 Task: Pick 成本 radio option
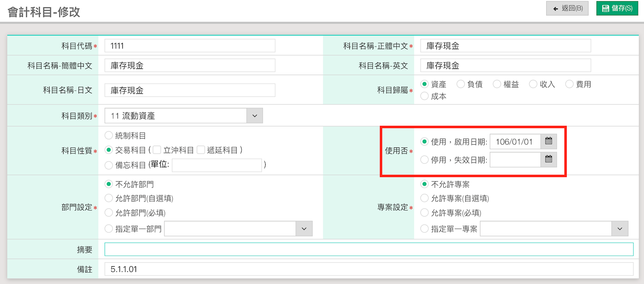pos(424,96)
